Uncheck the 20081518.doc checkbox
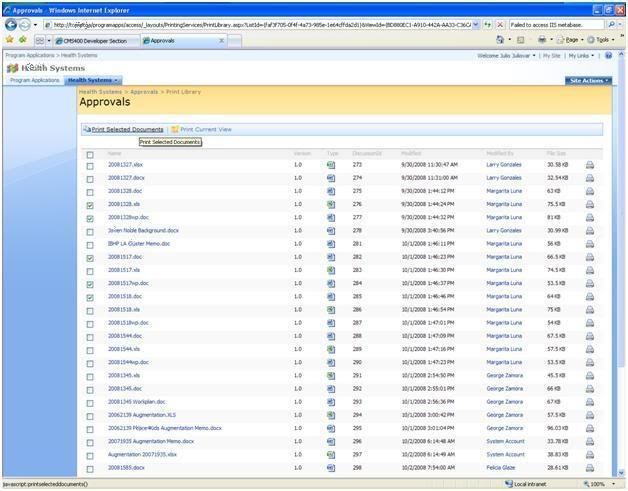The width and height of the screenshot is (628, 491). click(x=90, y=298)
